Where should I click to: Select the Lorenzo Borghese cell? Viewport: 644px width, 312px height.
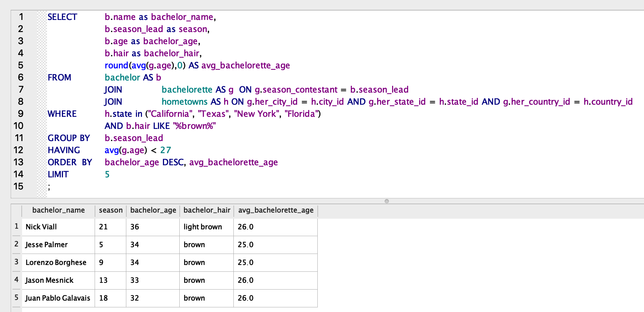58,262
